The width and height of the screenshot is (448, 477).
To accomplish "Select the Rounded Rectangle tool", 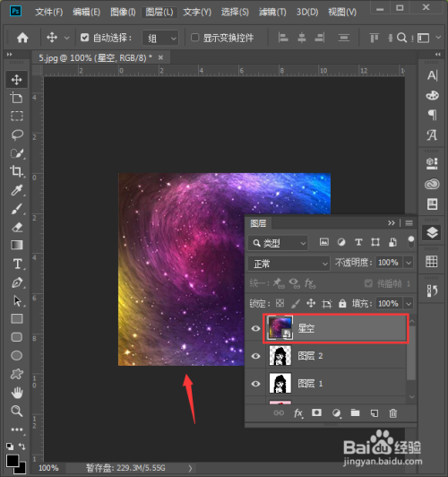I will click(x=17, y=337).
